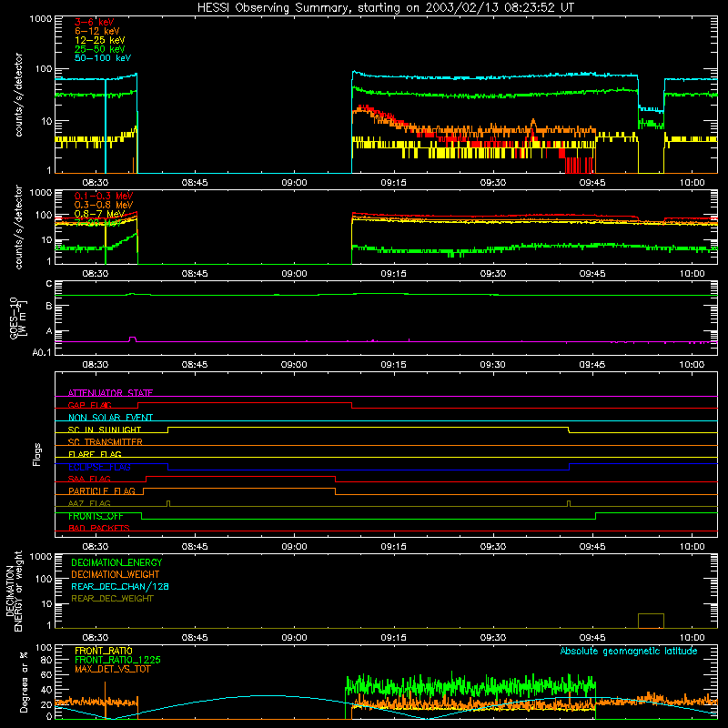728x728 pixels.
Task: Click counts/s/detector axis title of MeV panel
Action: tap(18, 227)
